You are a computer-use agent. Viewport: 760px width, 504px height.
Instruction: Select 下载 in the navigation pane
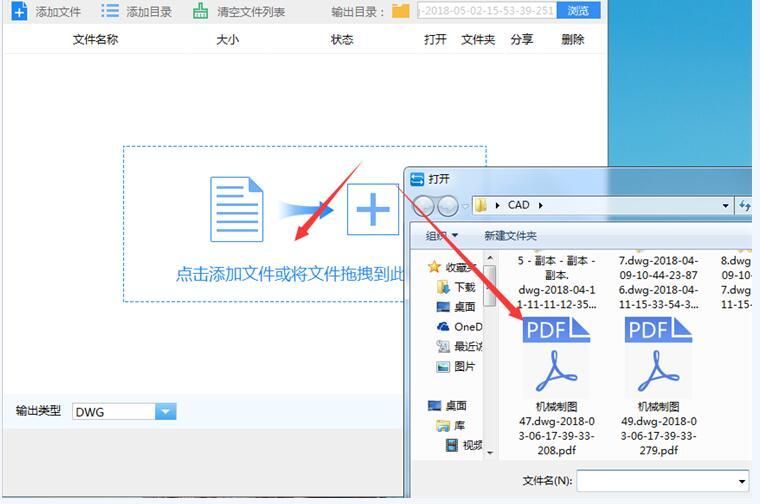pos(458,287)
